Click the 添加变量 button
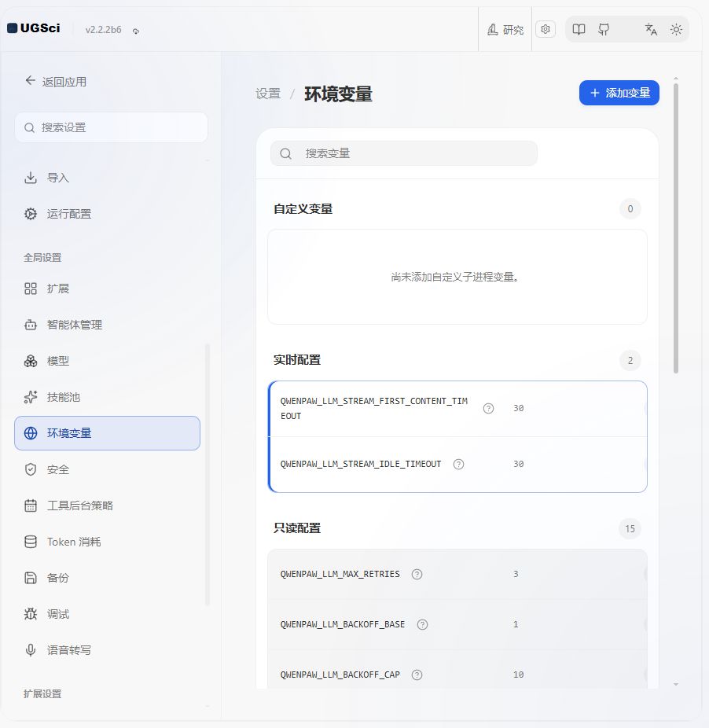Screen dimensions: 709x728 click(x=619, y=93)
